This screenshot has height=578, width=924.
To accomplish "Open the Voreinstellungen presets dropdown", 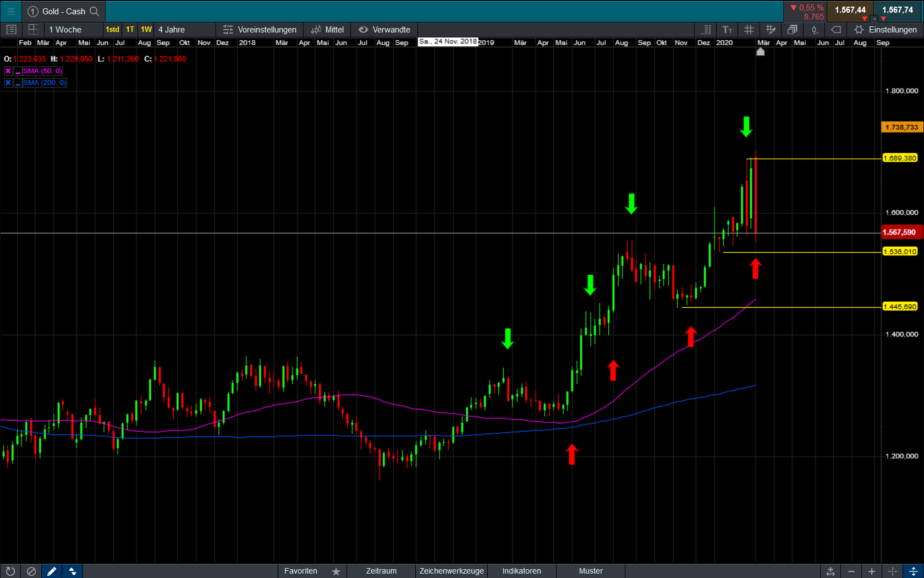I will coord(260,30).
